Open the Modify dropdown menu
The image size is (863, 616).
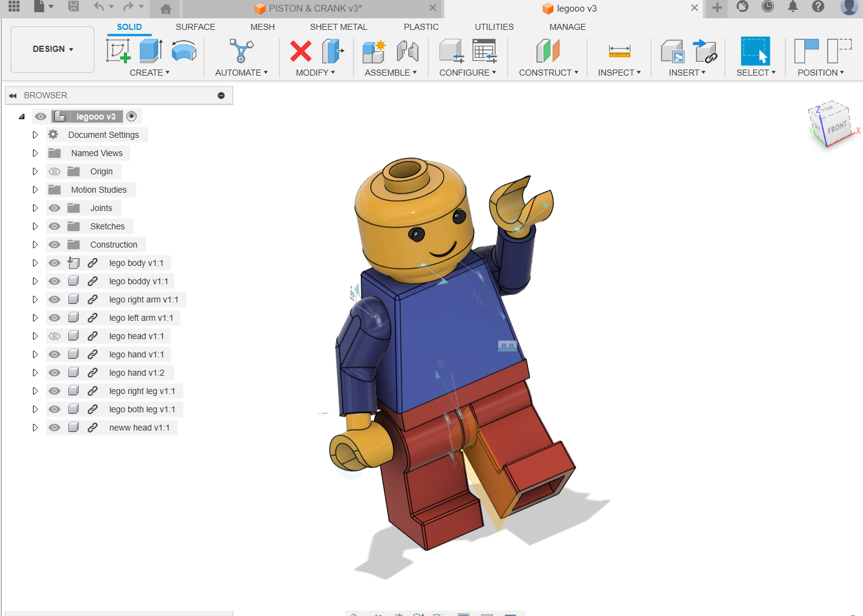(316, 73)
